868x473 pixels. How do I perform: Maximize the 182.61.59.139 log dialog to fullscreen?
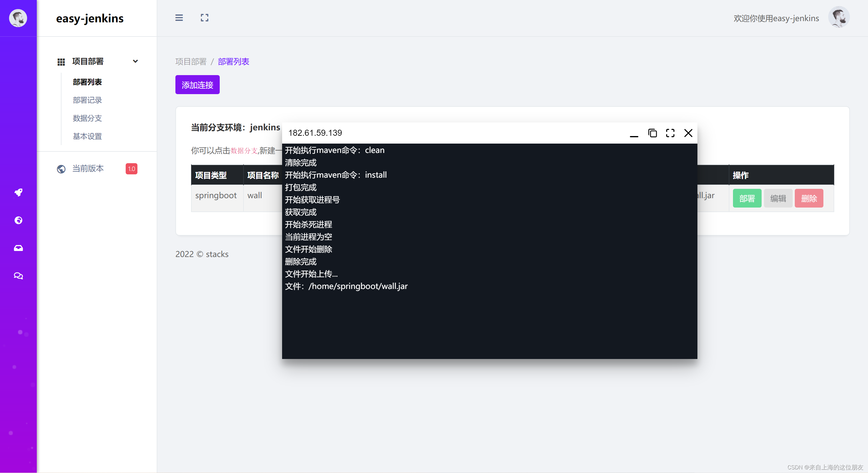click(670, 133)
